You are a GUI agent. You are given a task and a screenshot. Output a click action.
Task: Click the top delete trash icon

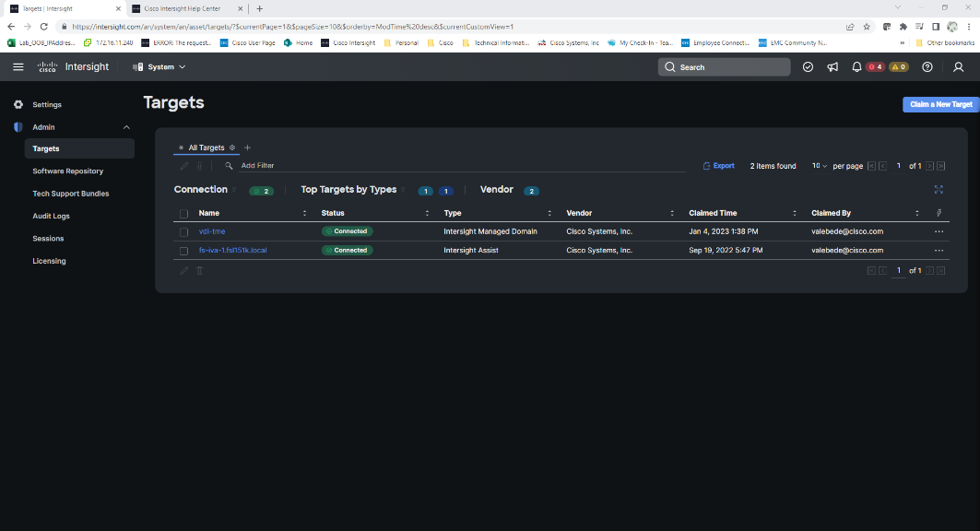pos(199,166)
